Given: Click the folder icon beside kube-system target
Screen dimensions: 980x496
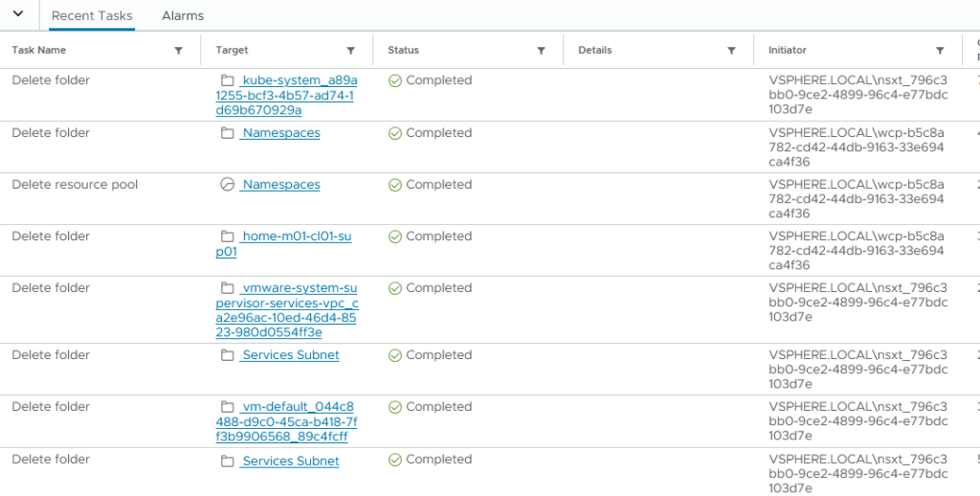Looking at the screenshot, I should [228, 81].
